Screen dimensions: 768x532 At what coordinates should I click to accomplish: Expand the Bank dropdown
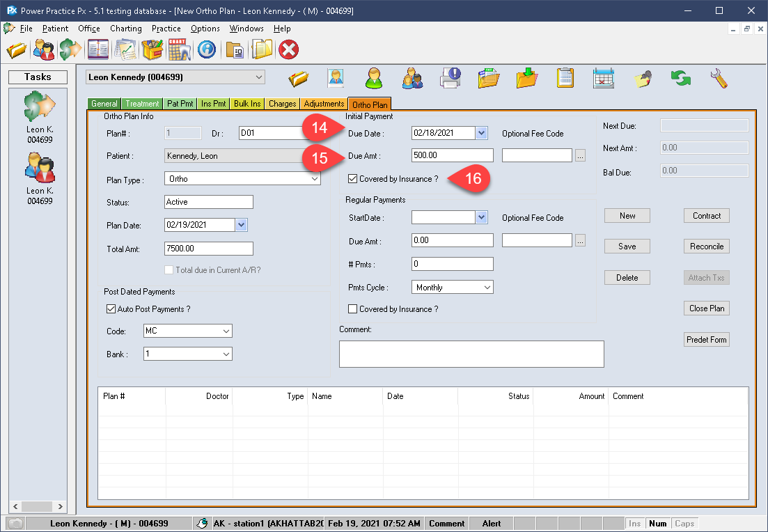[x=226, y=354]
